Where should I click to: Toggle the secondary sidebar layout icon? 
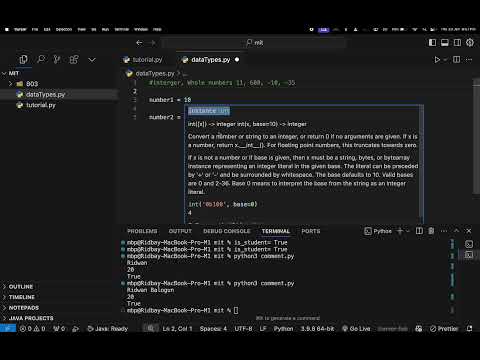coord(457,43)
